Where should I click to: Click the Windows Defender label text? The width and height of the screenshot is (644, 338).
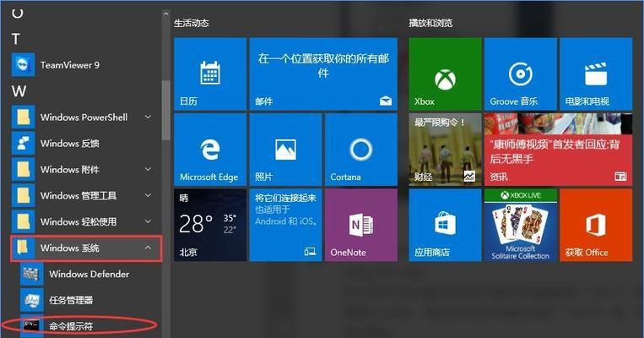click(89, 274)
